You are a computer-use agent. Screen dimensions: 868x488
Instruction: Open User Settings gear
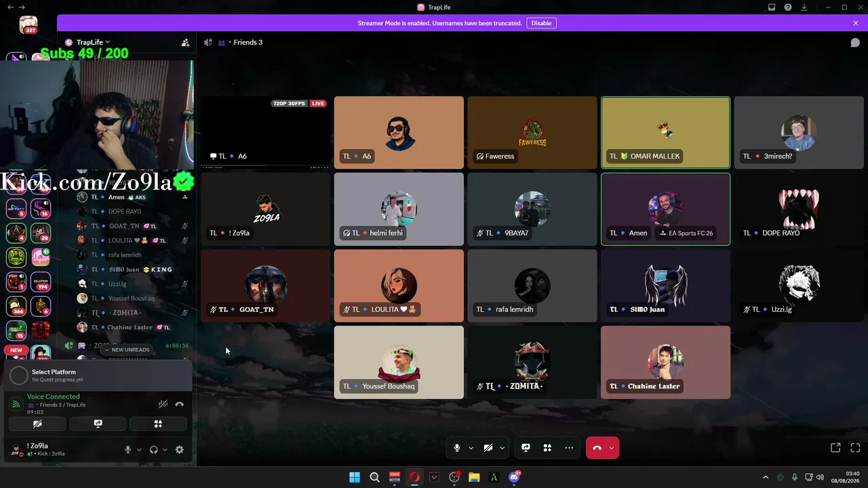tap(179, 449)
